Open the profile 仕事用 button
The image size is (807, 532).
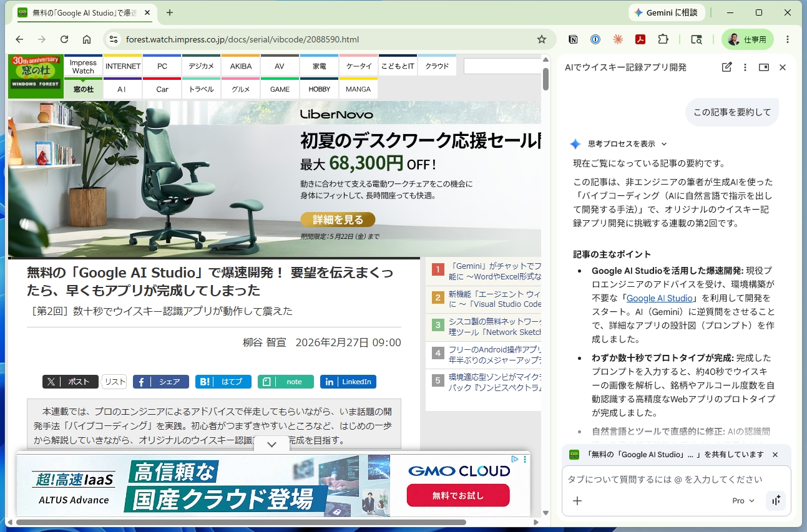(747, 39)
